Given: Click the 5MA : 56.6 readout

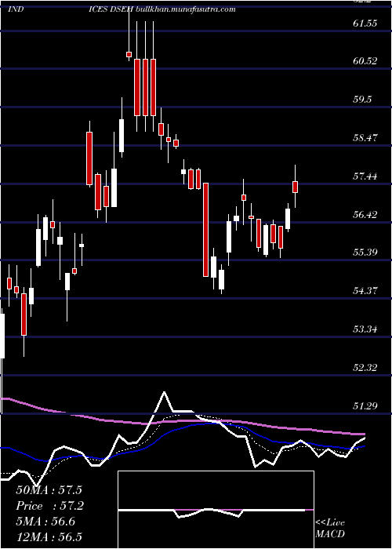Looking at the screenshot, I should [45, 522].
